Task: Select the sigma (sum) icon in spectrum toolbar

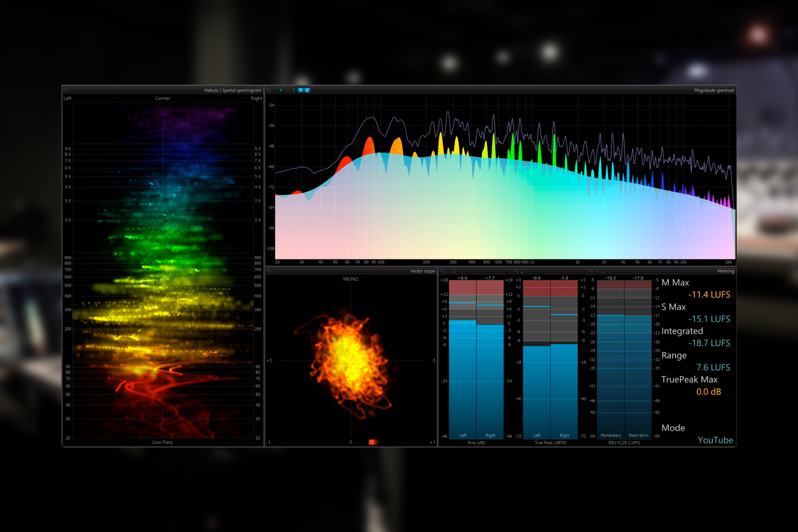Action: [x=294, y=90]
